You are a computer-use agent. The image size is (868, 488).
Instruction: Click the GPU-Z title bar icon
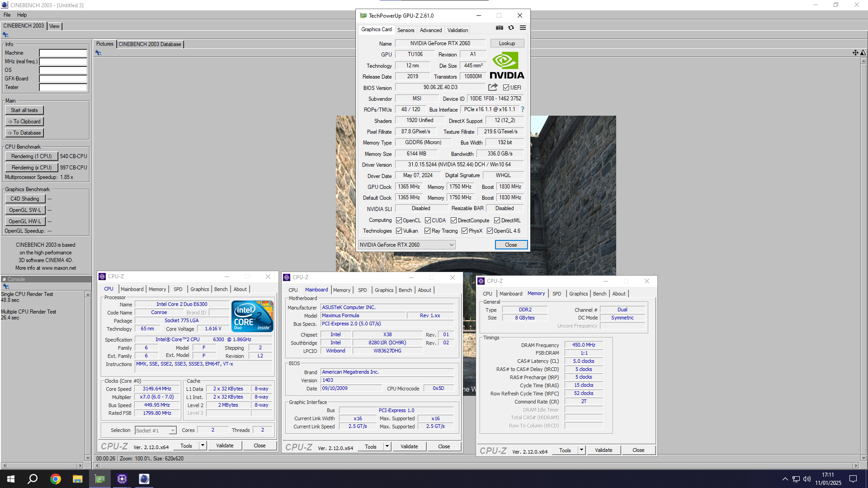coord(363,16)
